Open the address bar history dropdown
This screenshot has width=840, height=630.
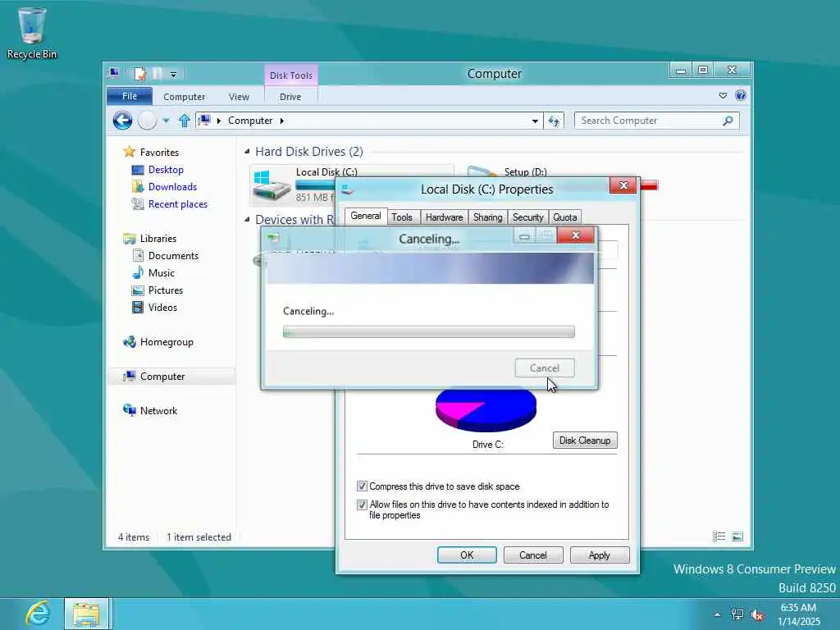click(x=535, y=121)
